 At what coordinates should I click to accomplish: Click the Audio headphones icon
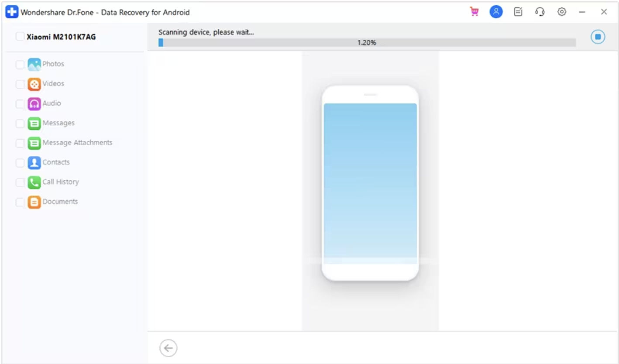coord(34,104)
